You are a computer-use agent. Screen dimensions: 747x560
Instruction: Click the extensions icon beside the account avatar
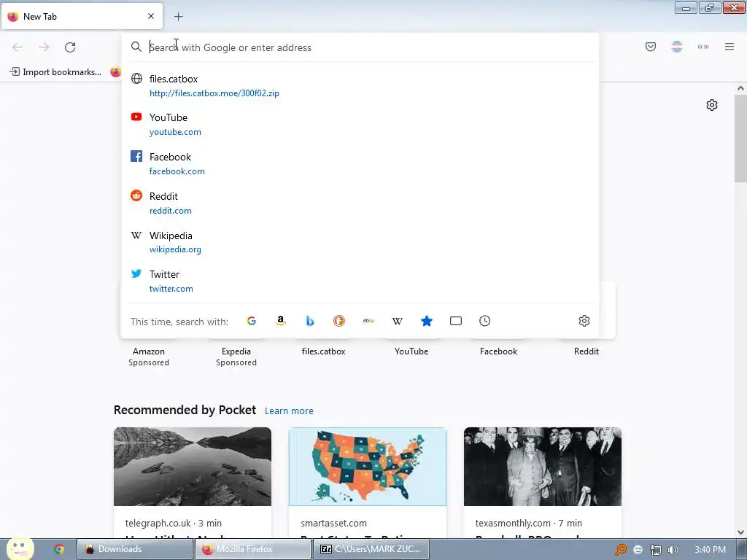(703, 47)
